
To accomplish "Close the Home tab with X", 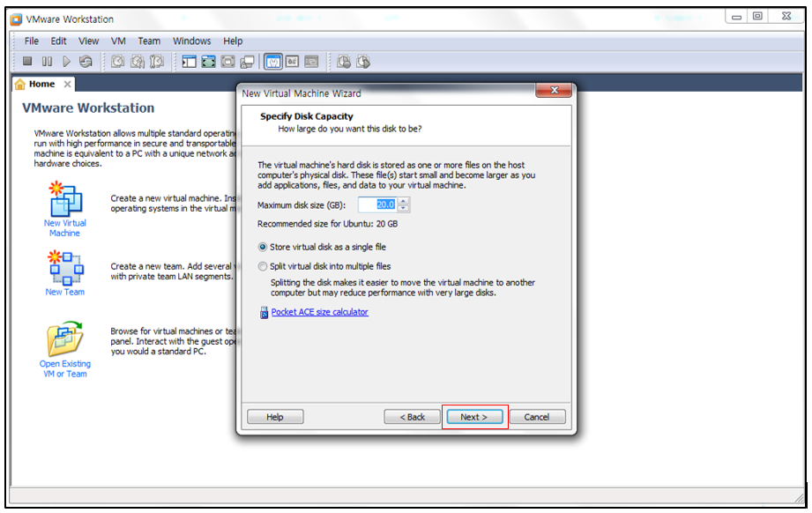I will [67, 84].
